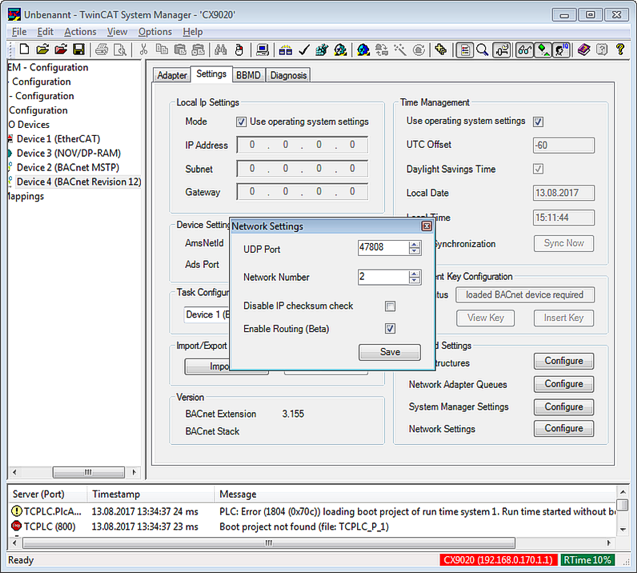Close the Network Settings dialog
Image resolution: width=637 pixels, height=573 pixels.
pos(427,226)
